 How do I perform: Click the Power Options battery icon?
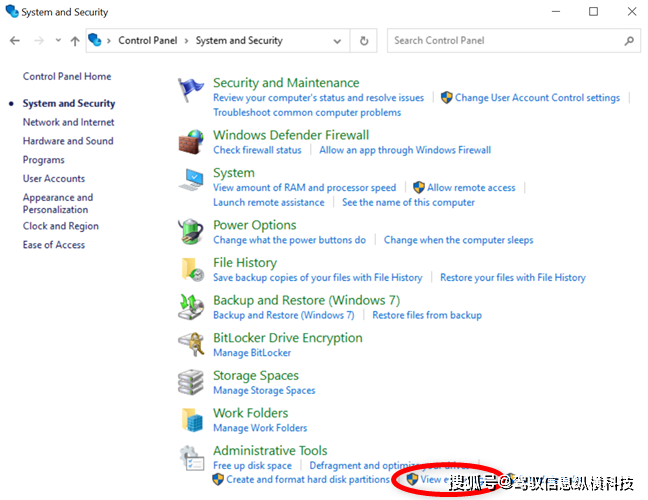191,232
